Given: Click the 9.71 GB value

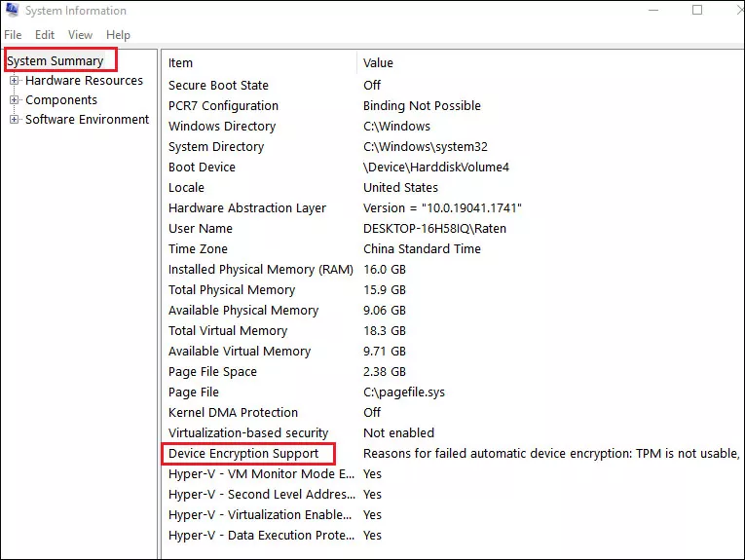Looking at the screenshot, I should coord(385,351).
